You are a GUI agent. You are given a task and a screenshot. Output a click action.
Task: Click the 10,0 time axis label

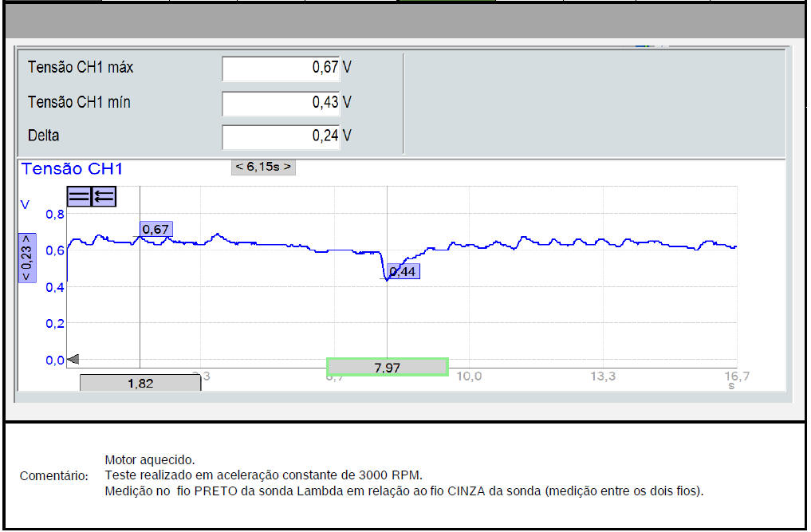click(469, 376)
